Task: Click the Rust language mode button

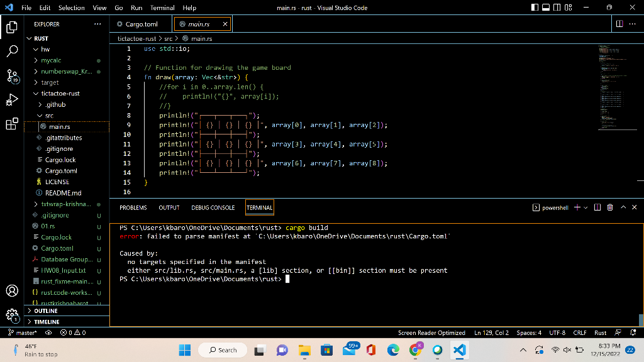Action: tap(600, 332)
